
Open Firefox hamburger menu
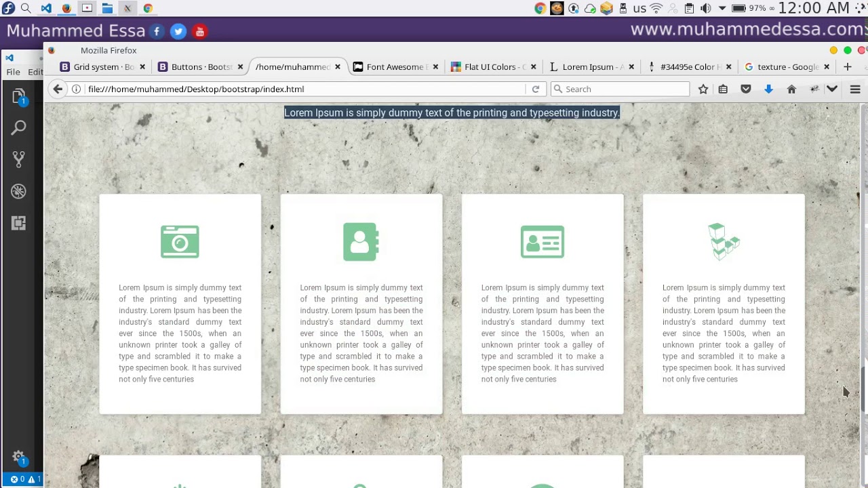[855, 89]
